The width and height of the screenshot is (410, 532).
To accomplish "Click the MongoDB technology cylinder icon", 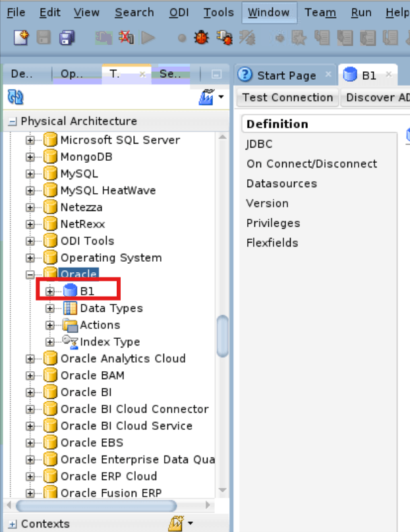I will click(50, 156).
